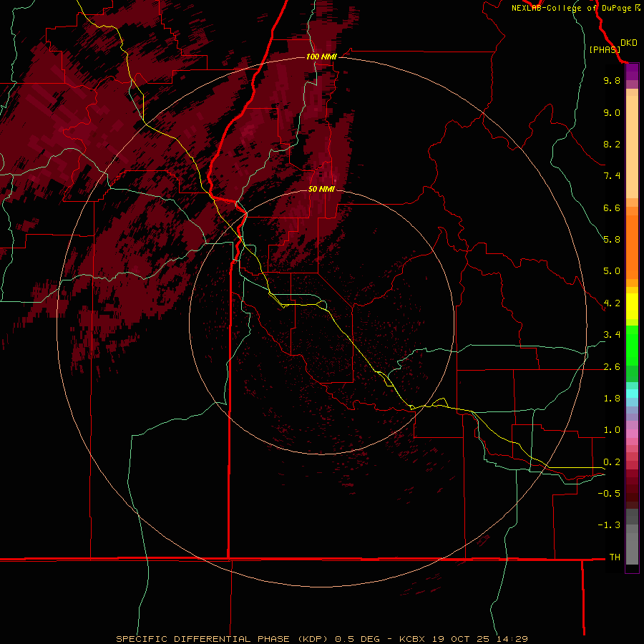644x644 pixels.
Task: Click the cyan band of color bar
Action: (x=632, y=393)
